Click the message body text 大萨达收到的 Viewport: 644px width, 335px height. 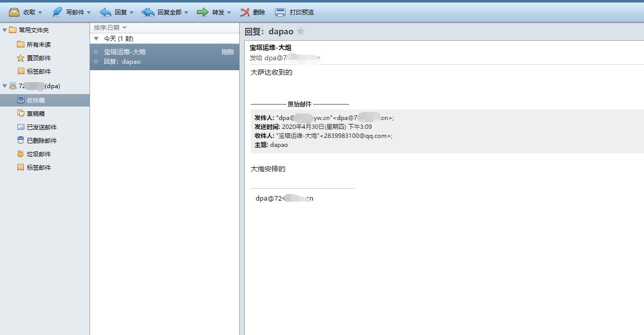(x=272, y=72)
